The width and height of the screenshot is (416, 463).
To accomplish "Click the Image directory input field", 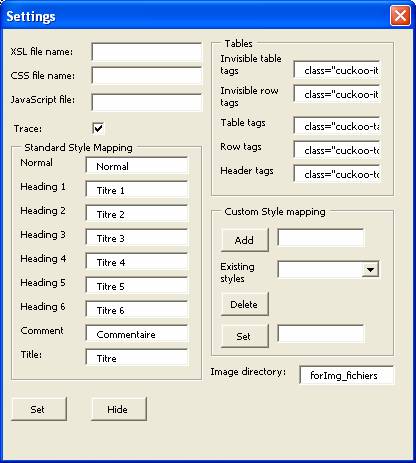I will tap(347, 375).
